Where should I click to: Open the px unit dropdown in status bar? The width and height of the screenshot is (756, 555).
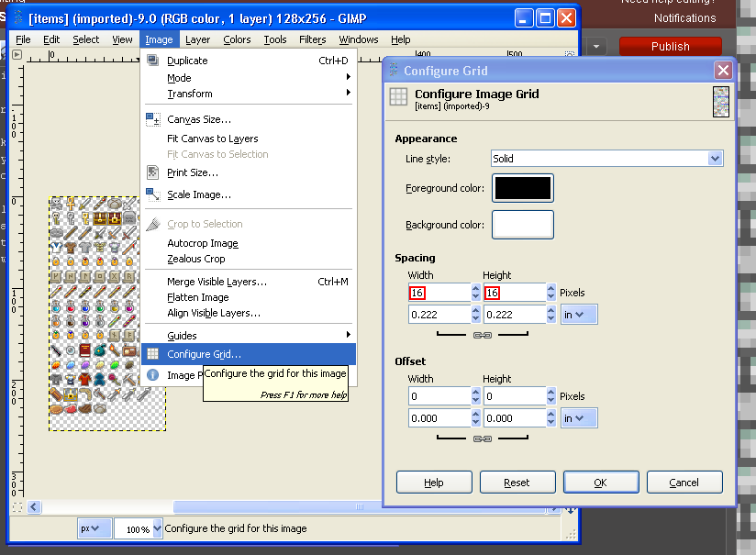click(94, 528)
